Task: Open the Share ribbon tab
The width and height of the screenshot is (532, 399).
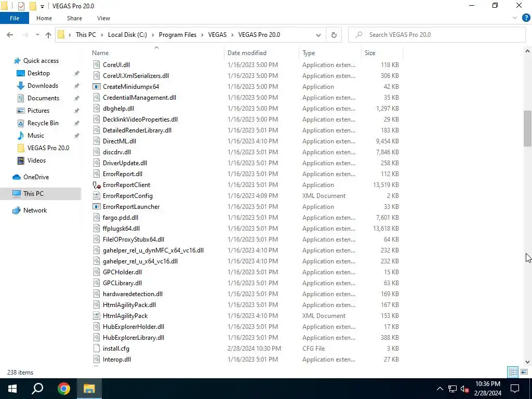Action: (x=74, y=18)
